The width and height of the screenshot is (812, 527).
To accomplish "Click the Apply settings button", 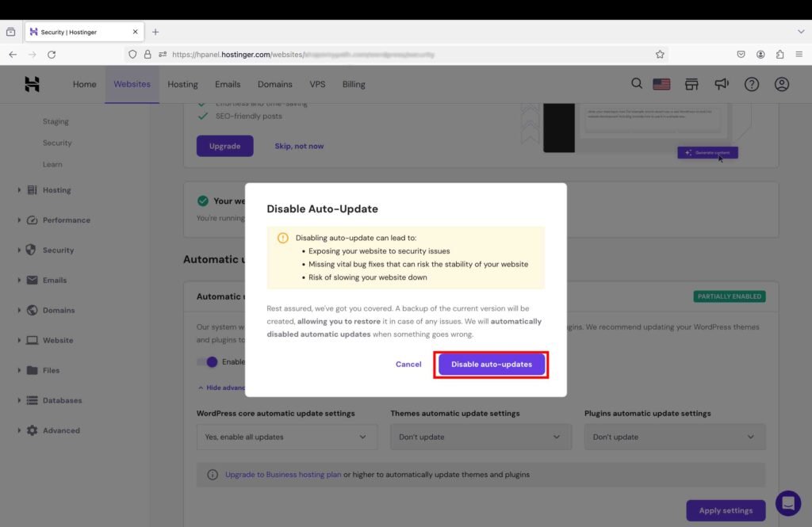I will (x=726, y=510).
